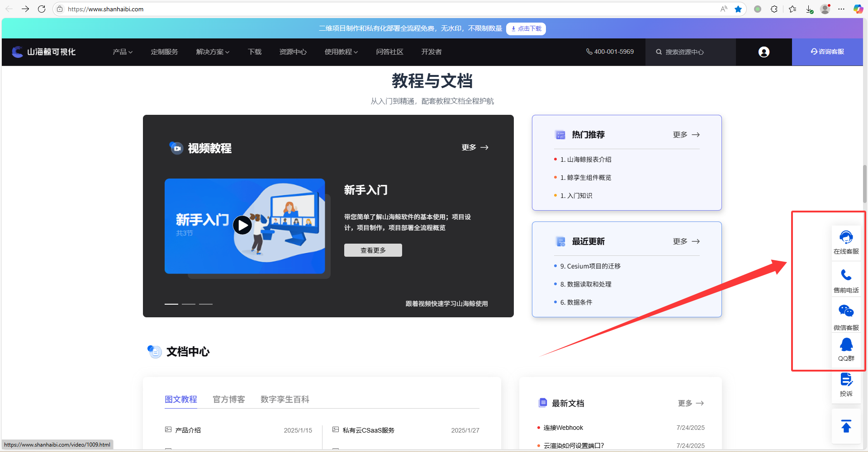Open the Copilot icon in the browser toolbar
This screenshot has width=868, height=452.
click(x=858, y=9)
